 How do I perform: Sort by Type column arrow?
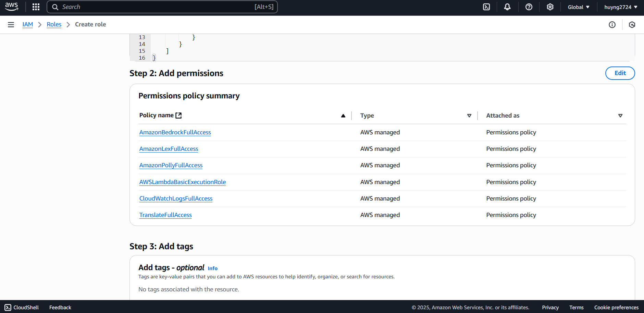pyautogui.click(x=469, y=116)
